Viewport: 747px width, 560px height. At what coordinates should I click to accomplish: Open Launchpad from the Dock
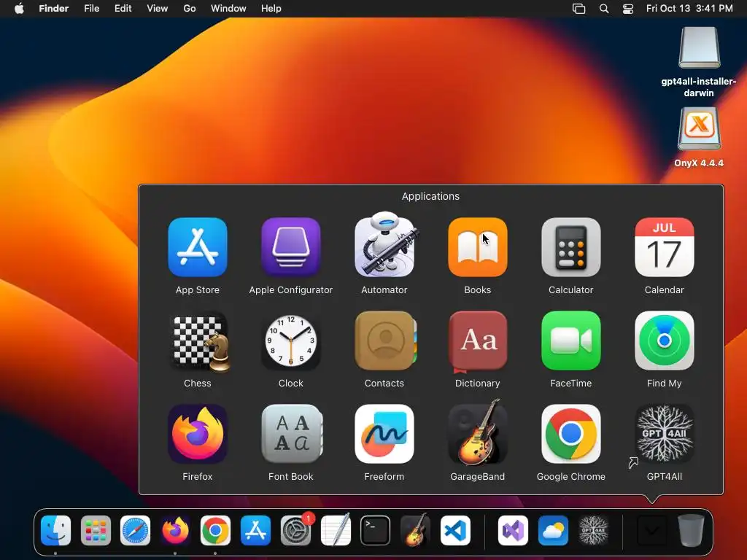tap(96, 530)
